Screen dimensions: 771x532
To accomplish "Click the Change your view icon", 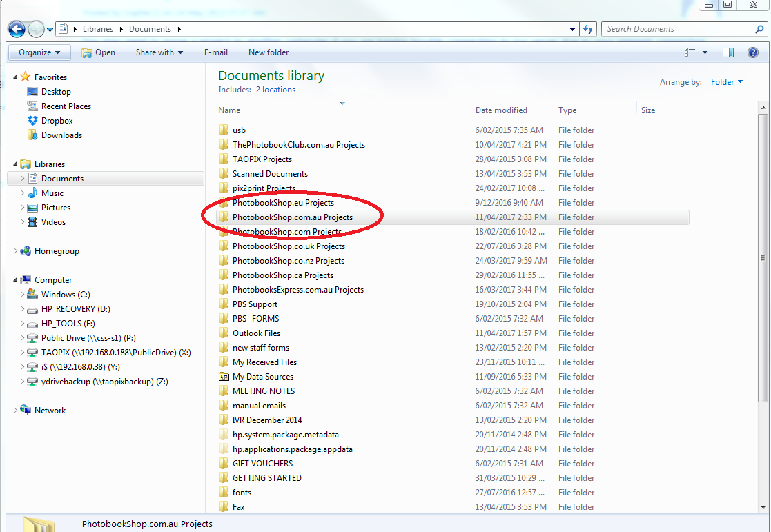I will pyautogui.click(x=690, y=52).
